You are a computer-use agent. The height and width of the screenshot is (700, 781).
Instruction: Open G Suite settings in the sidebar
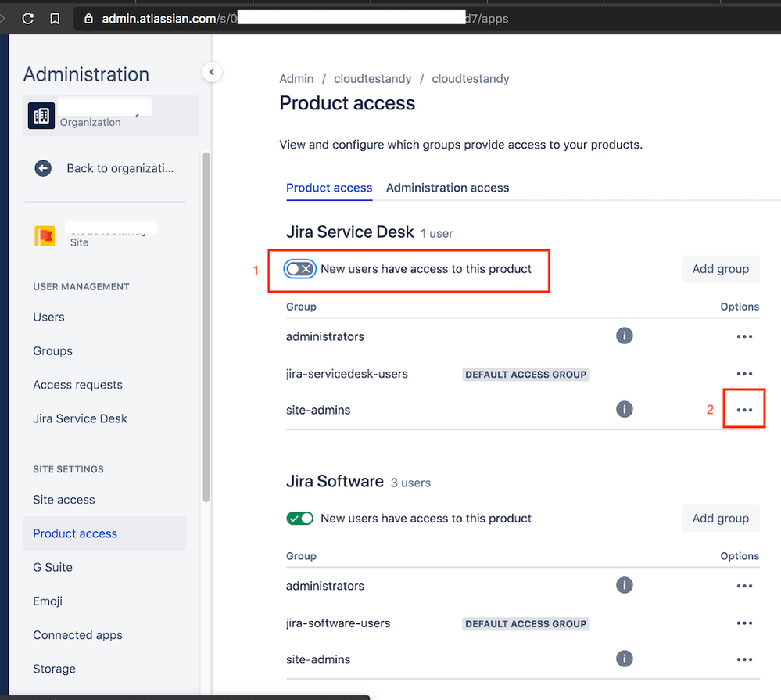(53, 568)
